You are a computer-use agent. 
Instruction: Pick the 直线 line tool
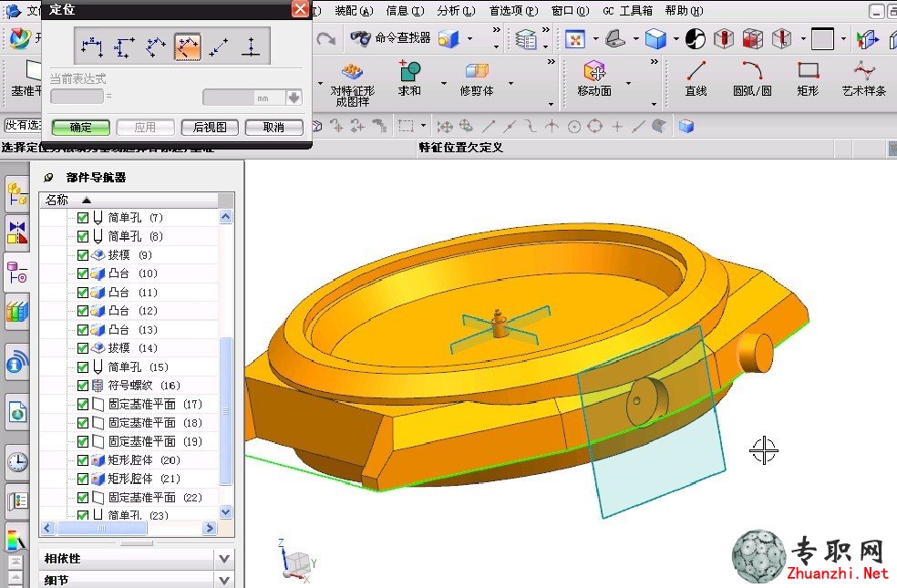696,79
